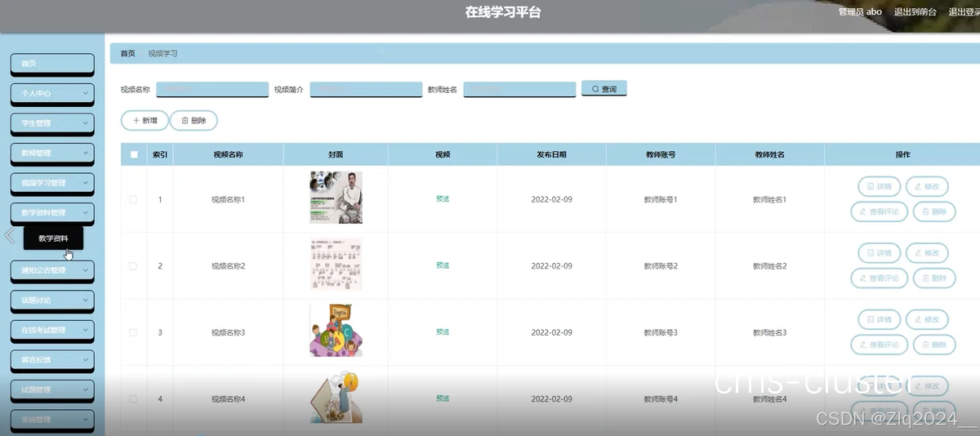
Task: Click the 预览 link for 视频名称2
Action: [x=443, y=265]
